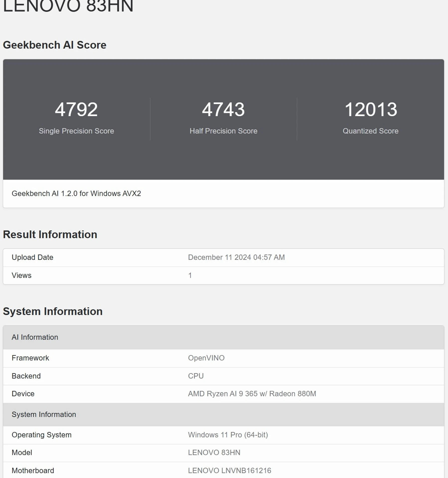Click the OpenVINO framework value
Screen dimensions: 448x478
(206, 358)
